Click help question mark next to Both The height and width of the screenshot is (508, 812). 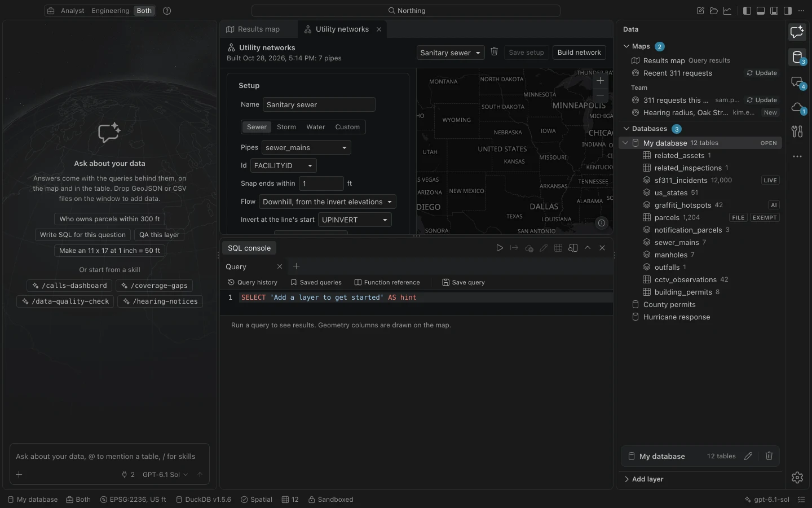point(167,11)
